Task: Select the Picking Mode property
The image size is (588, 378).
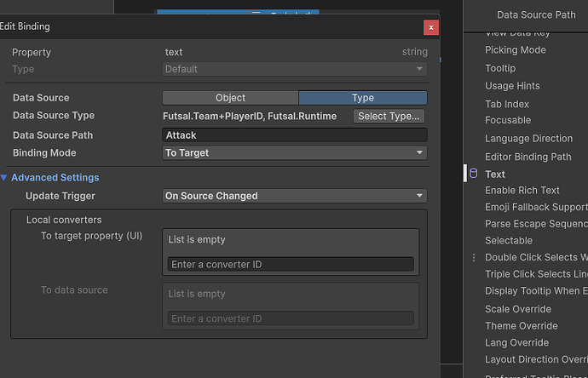Action: (515, 50)
